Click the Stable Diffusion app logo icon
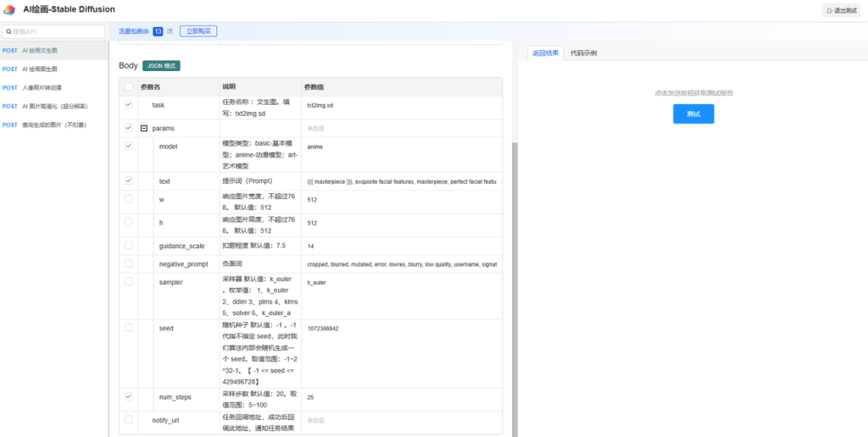The height and width of the screenshot is (437, 868). point(9,10)
